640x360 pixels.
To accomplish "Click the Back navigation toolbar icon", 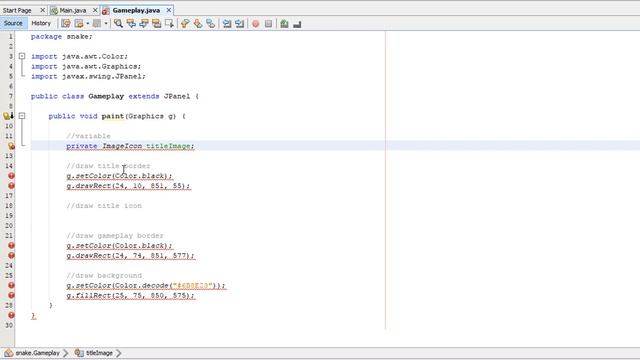I will point(79,24).
